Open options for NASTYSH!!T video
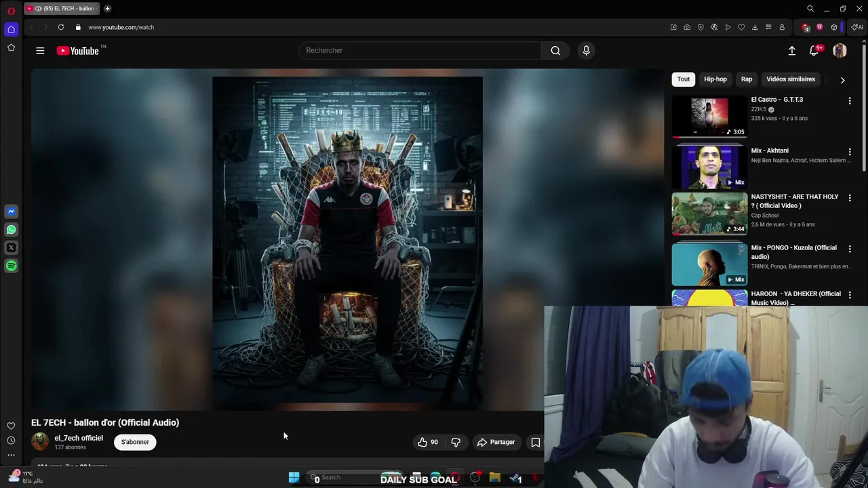The height and width of the screenshot is (488, 868). (x=850, y=198)
